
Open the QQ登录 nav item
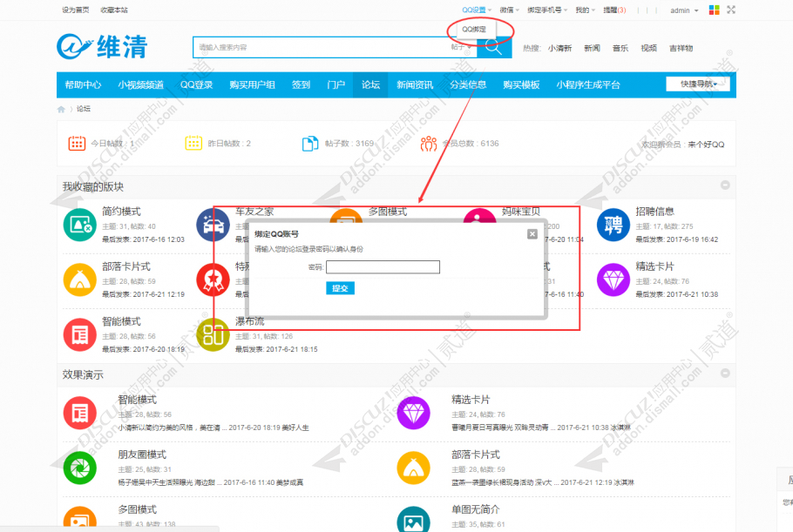(x=196, y=84)
